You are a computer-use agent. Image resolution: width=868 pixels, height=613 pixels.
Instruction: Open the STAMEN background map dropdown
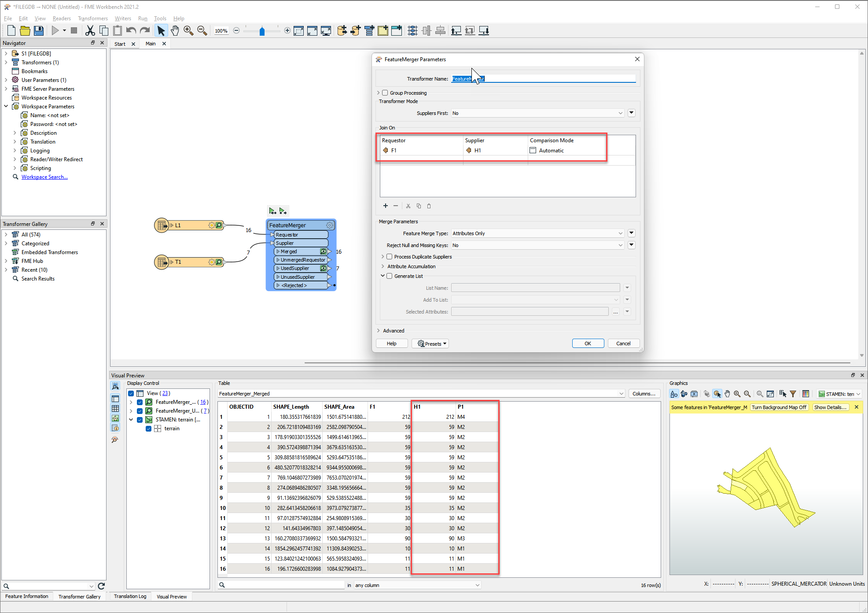839,394
